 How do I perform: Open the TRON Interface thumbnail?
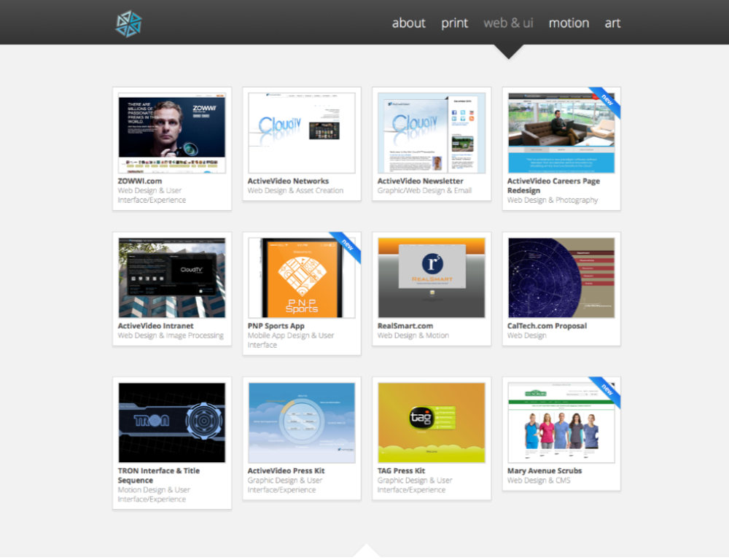tap(172, 423)
